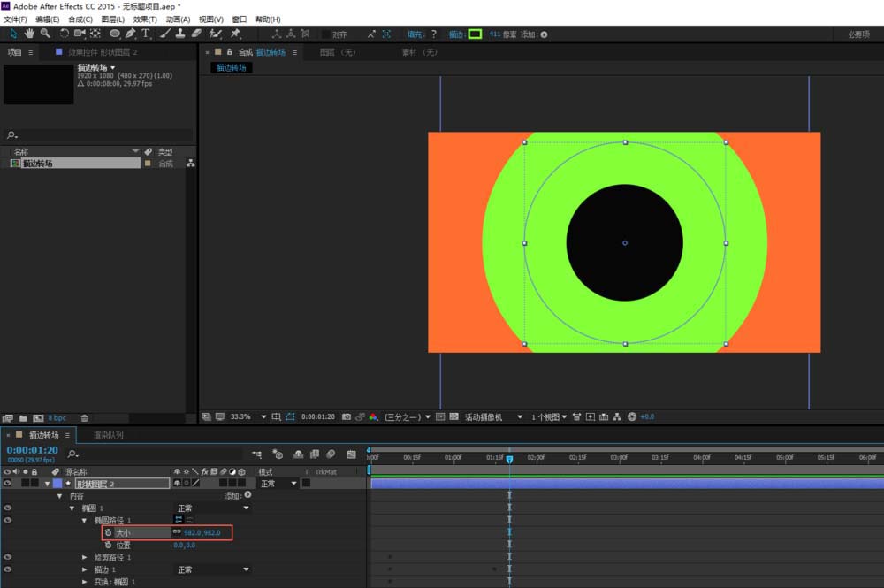The image size is (884, 588).
Task: Click the 添加 add button in contents row
Action: pos(238,495)
